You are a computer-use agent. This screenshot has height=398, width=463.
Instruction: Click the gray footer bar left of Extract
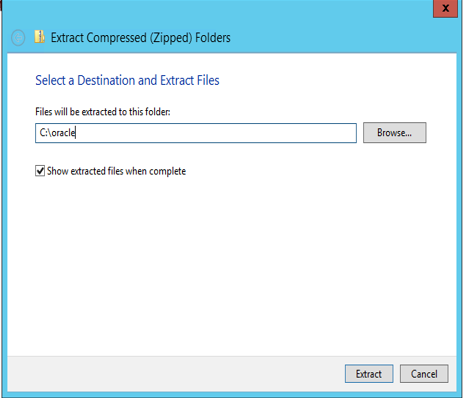(x=173, y=374)
